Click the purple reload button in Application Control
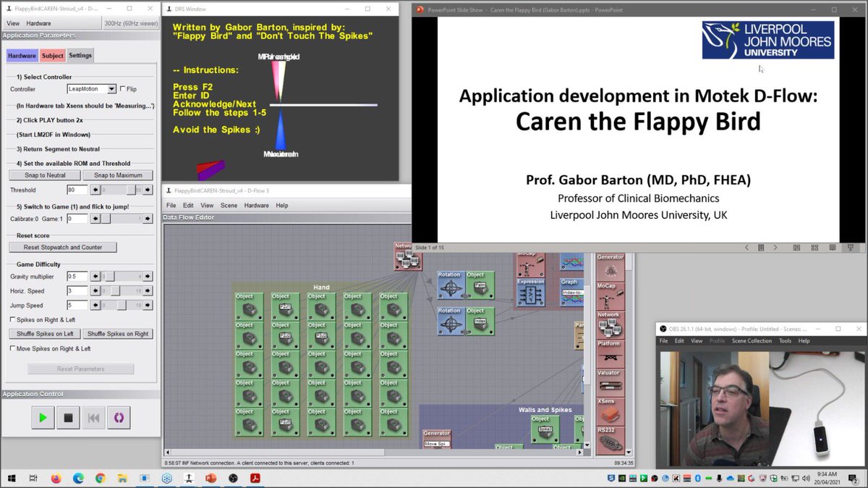This screenshot has height=488, width=868. click(119, 418)
